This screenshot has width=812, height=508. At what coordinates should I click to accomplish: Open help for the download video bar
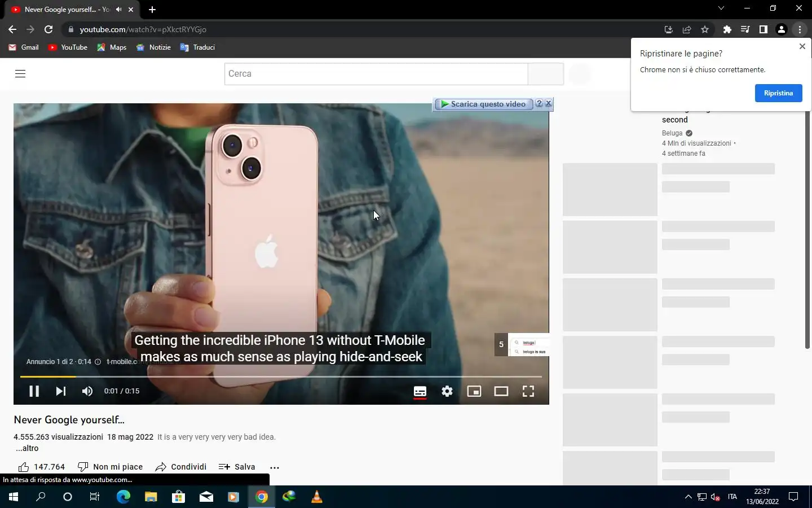pyautogui.click(x=539, y=103)
